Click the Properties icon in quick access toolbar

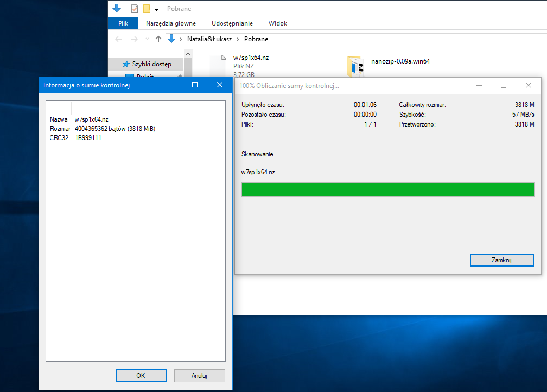pyautogui.click(x=134, y=8)
